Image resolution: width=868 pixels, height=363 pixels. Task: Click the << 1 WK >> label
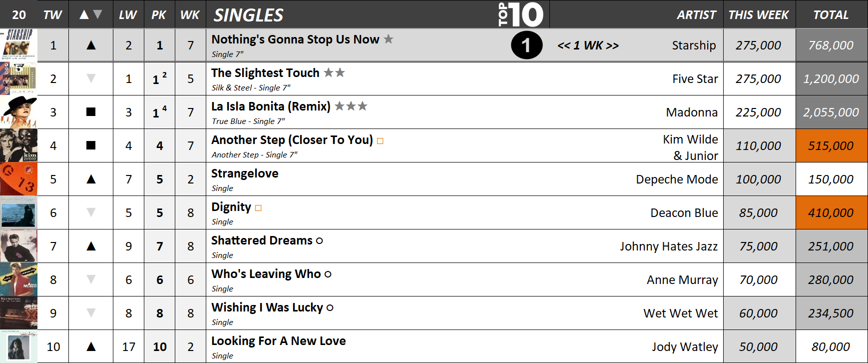point(588,45)
